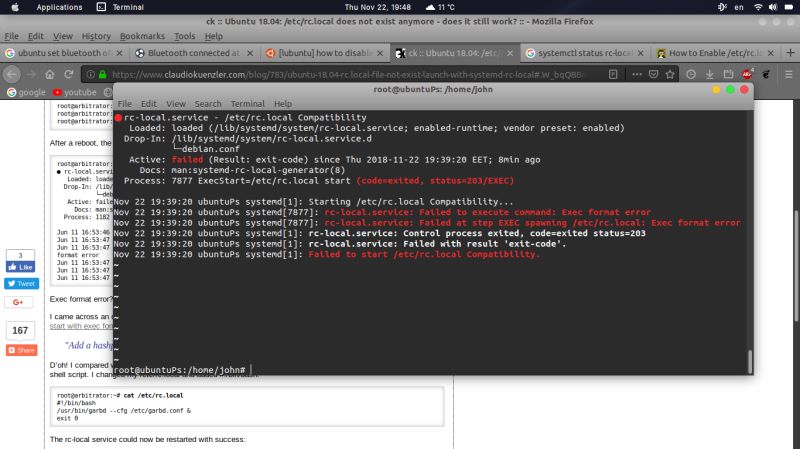Click the 'root@ubuntuPs:/home/john#' prompt line
This screenshot has width=800, height=449.
pyautogui.click(x=180, y=370)
